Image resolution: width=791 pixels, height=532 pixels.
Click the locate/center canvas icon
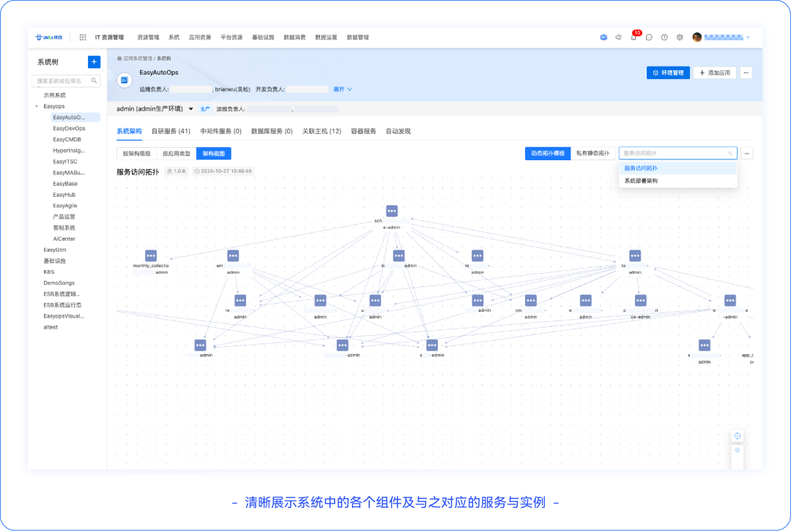[738, 435]
